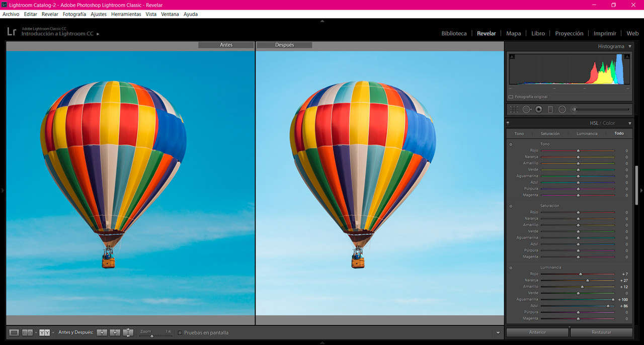Activate the Red Eye correction tool

(x=538, y=109)
